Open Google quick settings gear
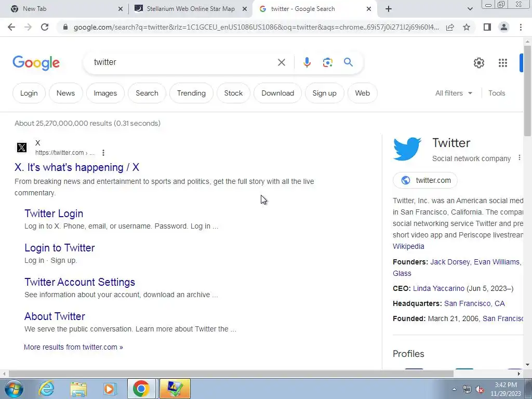 [x=478, y=63]
